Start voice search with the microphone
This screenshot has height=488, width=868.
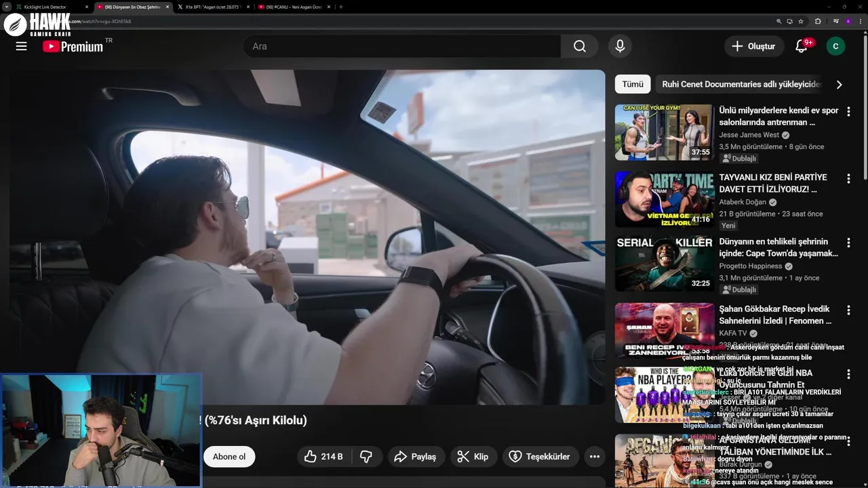(620, 46)
